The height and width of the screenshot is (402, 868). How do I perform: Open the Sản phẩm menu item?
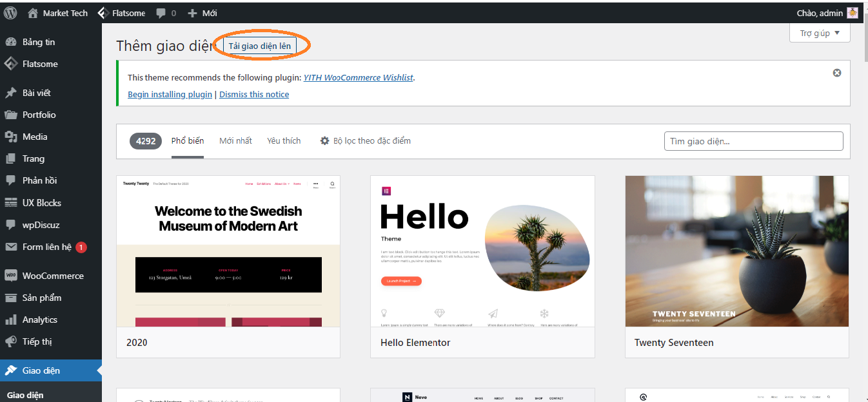pos(42,298)
